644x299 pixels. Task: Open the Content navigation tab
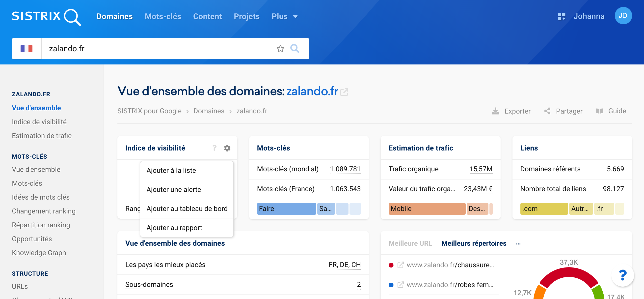207,17
